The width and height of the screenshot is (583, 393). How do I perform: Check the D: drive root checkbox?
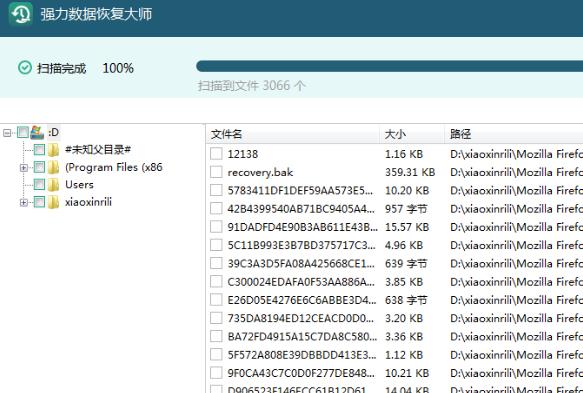(x=23, y=132)
